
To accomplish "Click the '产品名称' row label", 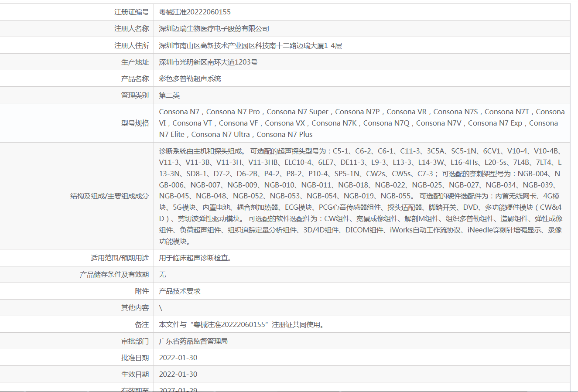I will (x=135, y=78).
